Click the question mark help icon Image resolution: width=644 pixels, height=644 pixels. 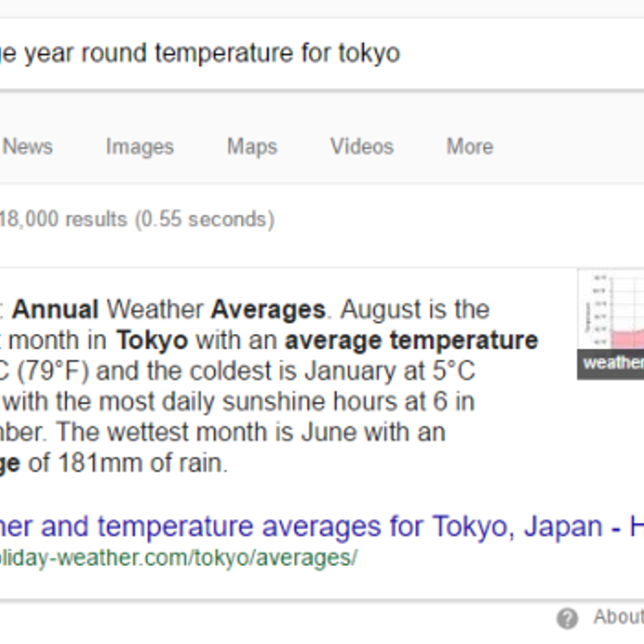coord(568,618)
